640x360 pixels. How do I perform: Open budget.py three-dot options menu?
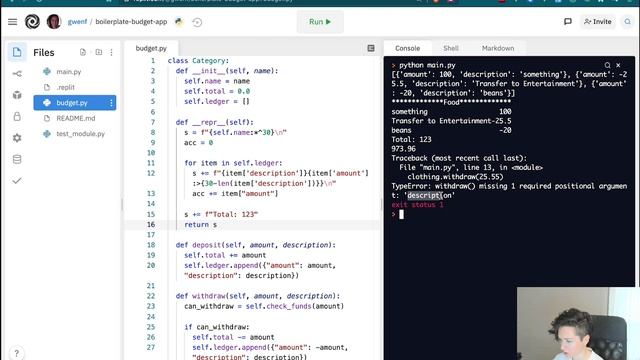[x=111, y=103]
